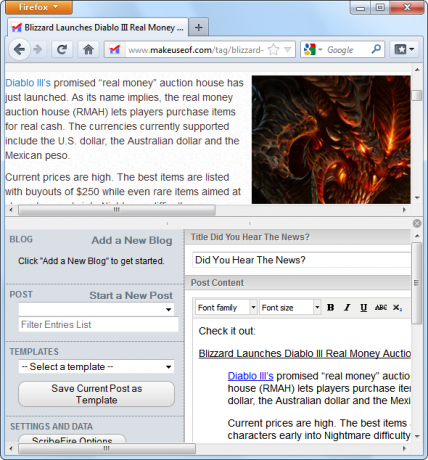The height and width of the screenshot is (460, 428).
Task: Click the ScribeFire bottom horizontal scrollbar thumb
Action: point(107,449)
